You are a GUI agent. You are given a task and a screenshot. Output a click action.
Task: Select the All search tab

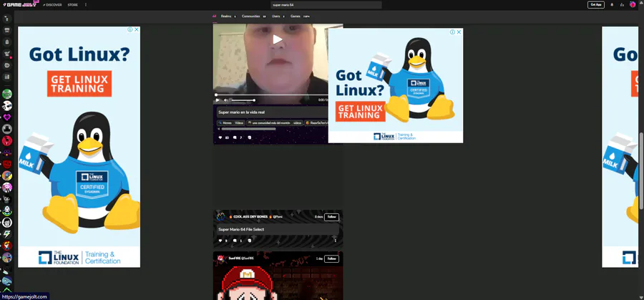(x=215, y=16)
